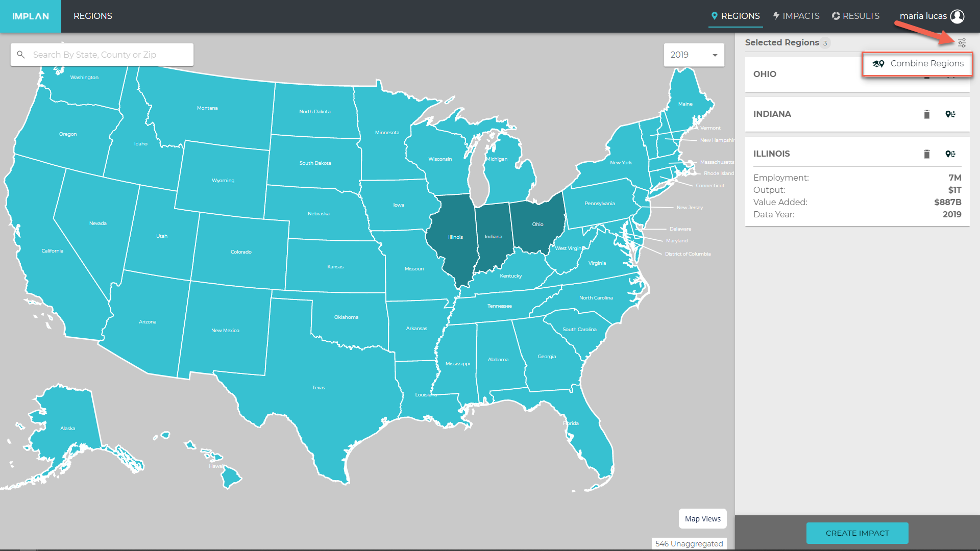The width and height of the screenshot is (980, 551).
Task: Select the ILLINOIS region card
Action: pos(857,182)
